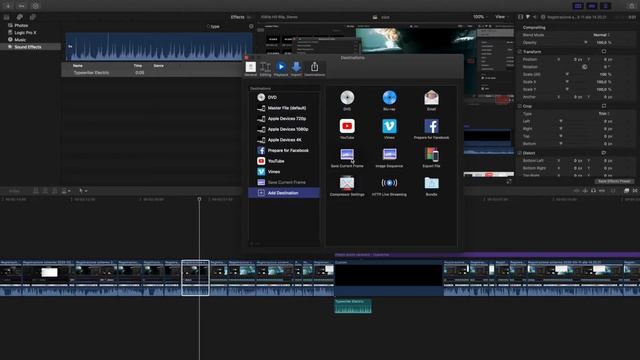Toggle the Crop checkbox in inspector
This screenshot has height=360, width=640.
click(x=520, y=106)
